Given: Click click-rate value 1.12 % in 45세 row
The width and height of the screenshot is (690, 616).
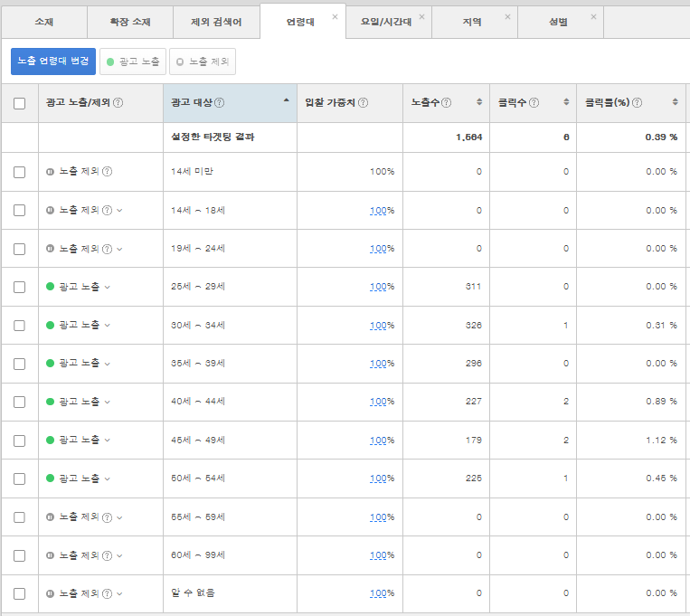Looking at the screenshot, I should (661, 441).
